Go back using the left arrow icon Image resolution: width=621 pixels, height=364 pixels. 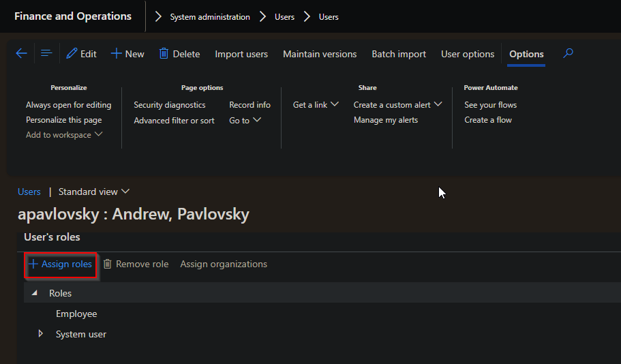click(21, 53)
